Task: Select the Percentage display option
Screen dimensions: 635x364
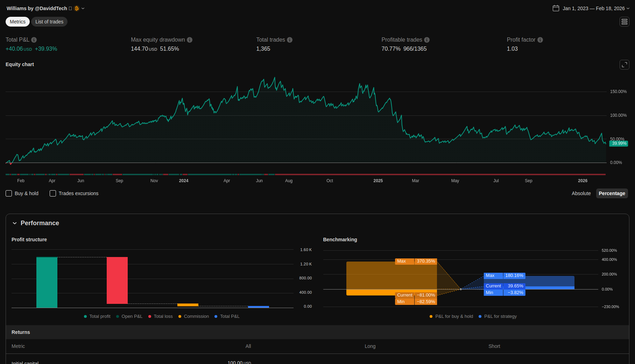Action: pos(612,193)
